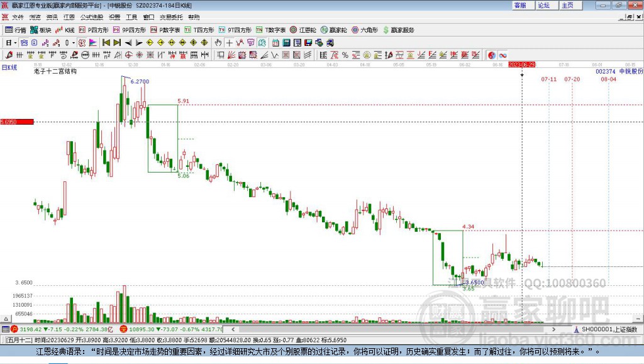Screen dimensions: 644x364
Task: Open the calculator icon in toolbar
Action: click(x=287, y=43)
